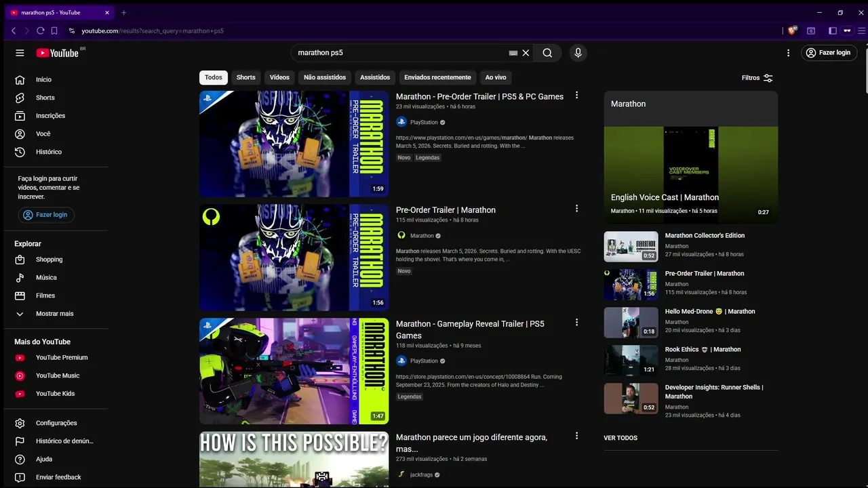The width and height of the screenshot is (868, 488).
Task: Select the Todos filter chip
Action: (214, 77)
